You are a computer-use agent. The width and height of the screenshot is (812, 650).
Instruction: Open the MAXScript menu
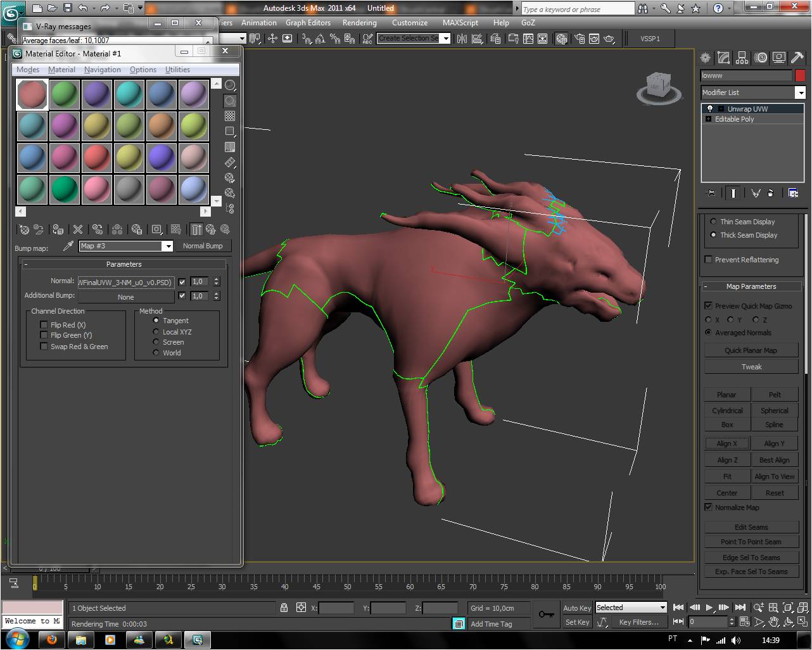point(460,23)
